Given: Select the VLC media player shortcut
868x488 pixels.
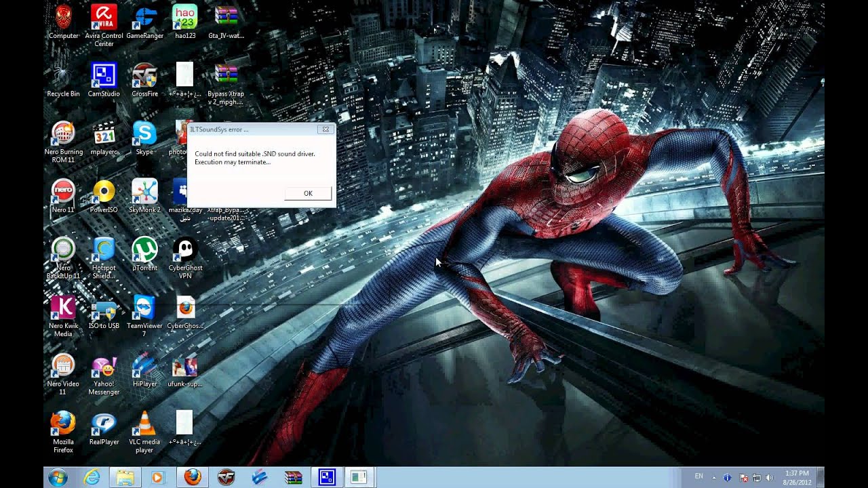Looking at the screenshot, I should (144, 432).
